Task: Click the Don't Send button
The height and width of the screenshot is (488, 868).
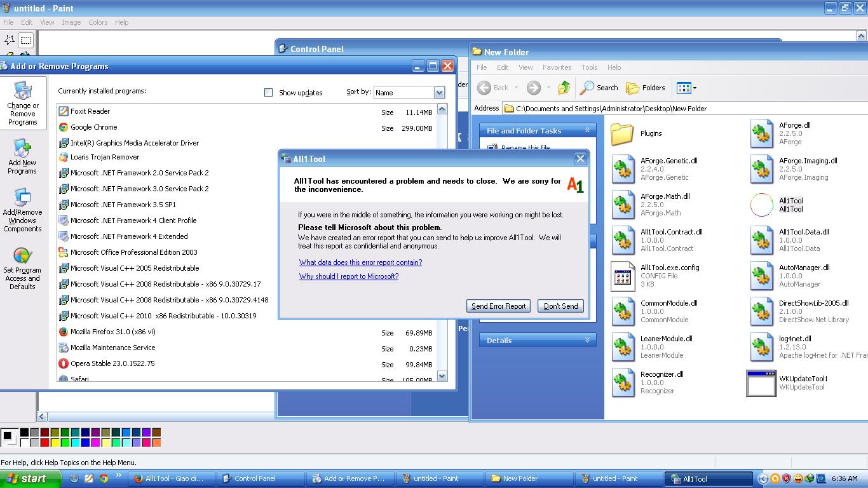Action: tap(560, 306)
